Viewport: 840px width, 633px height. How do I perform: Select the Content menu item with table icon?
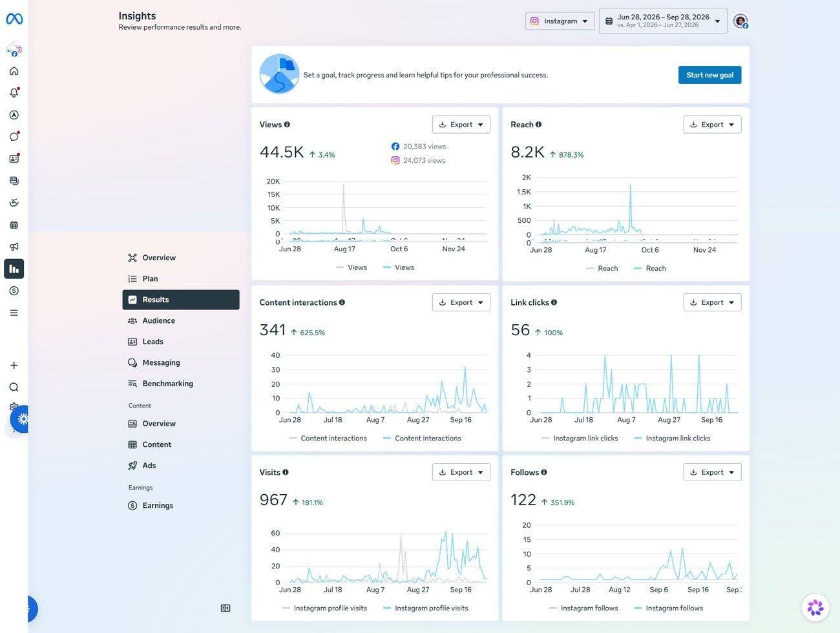point(181,444)
